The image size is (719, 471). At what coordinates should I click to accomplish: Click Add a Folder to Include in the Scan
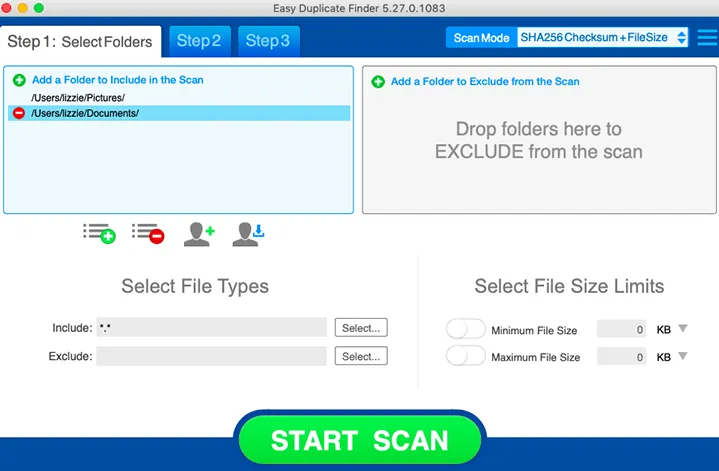tap(117, 80)
